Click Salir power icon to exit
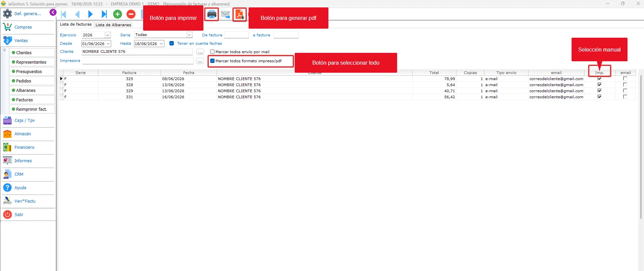Image resolution: width=644 pixels, height=271 pixels. [7, 214]
